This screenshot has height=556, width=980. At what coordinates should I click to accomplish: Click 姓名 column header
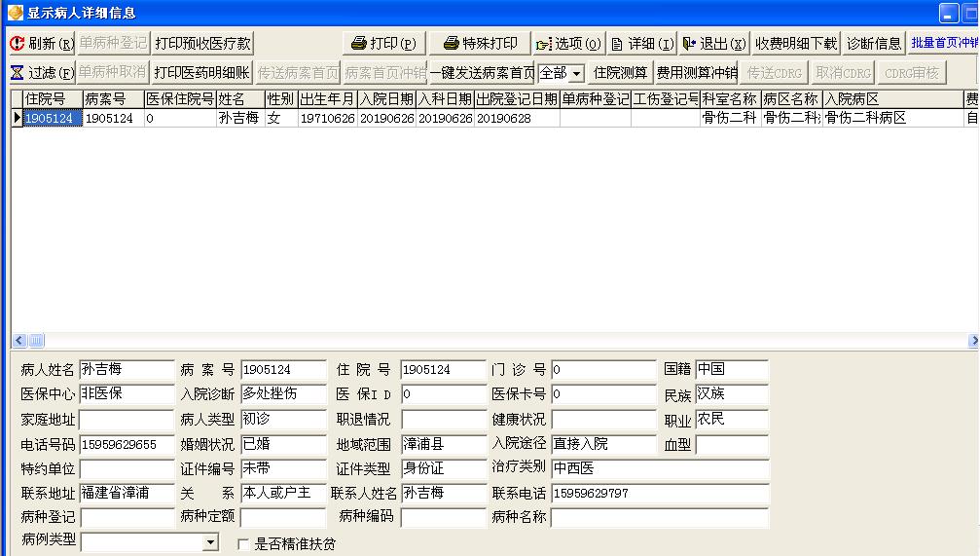tap(240, 98)
